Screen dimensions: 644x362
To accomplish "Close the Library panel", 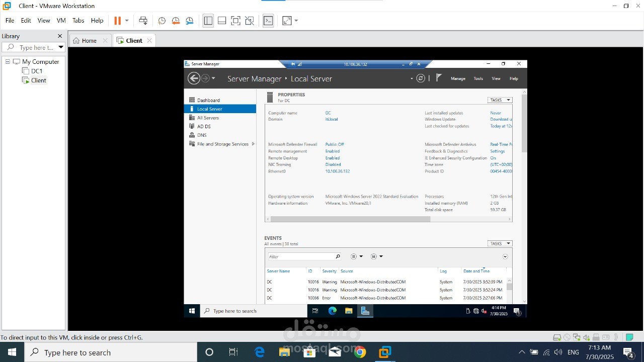I will (x=60, y=36).
